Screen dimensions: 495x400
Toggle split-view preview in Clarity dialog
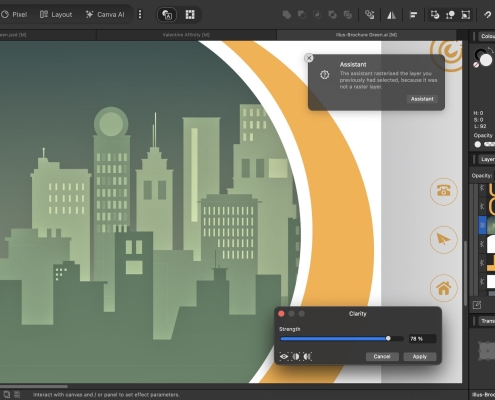tap(296, 357)
